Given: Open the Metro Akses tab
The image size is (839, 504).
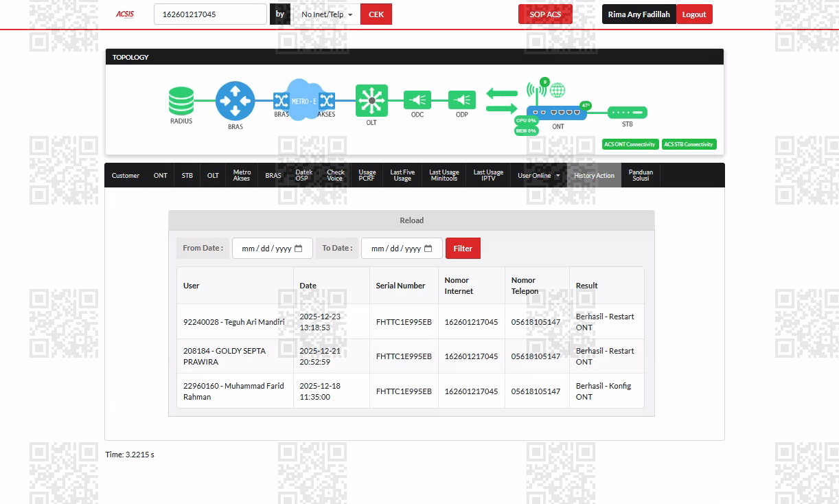Looking at the screenshot, I should [242, 176].
